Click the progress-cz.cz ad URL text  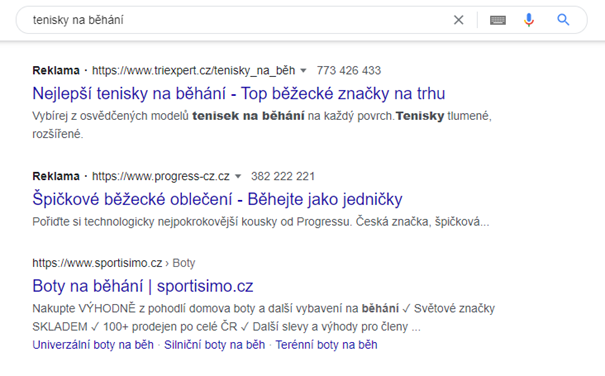coord(161,176)
